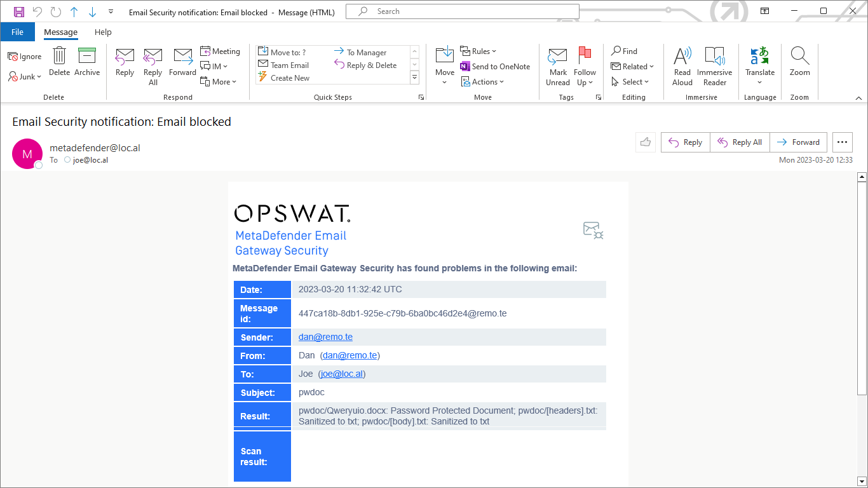The height and width of the screenshot is (488, 868).
Task: Mark the message as Unread
Action: [558, 67]
